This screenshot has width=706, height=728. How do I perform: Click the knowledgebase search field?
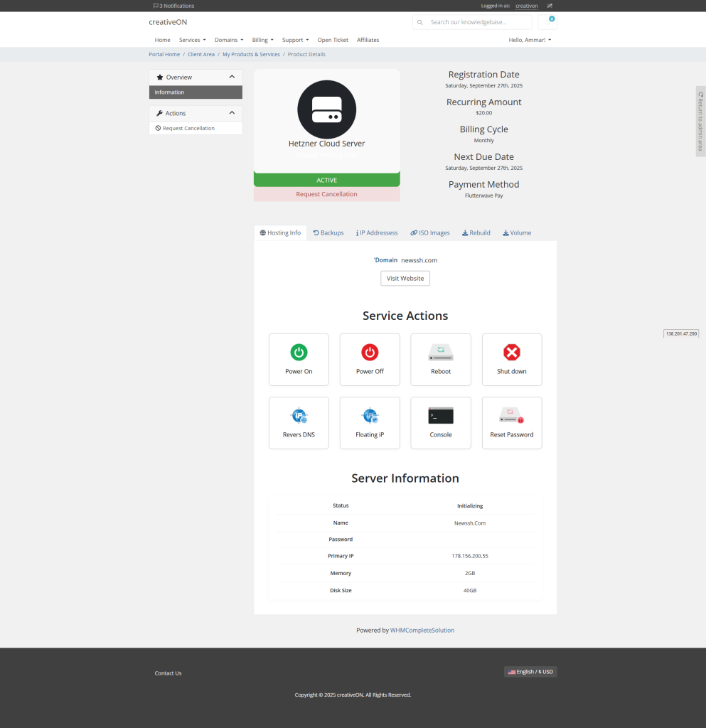click(x=478, y=22)
